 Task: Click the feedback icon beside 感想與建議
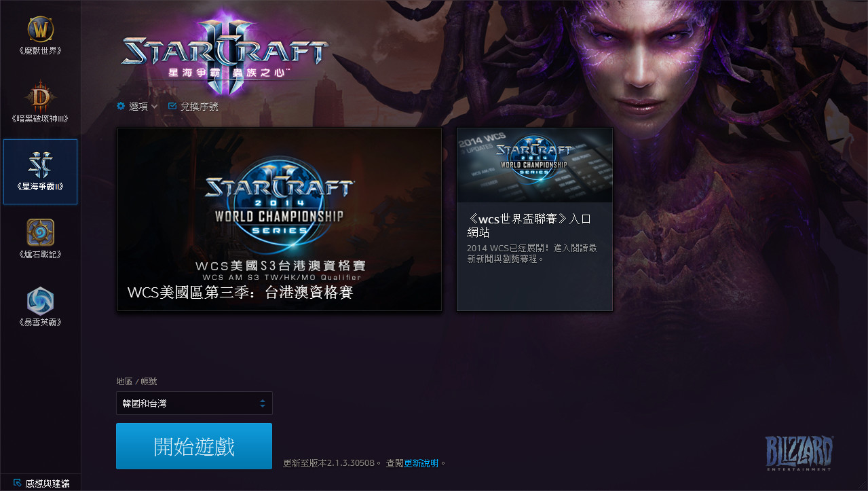tap(17, 483)
